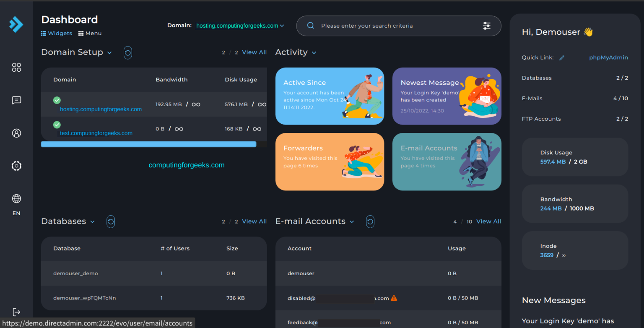The image size is (644, 328).
Task: Open the Menu item next to Widgets
Action: [x=90, y=33]
